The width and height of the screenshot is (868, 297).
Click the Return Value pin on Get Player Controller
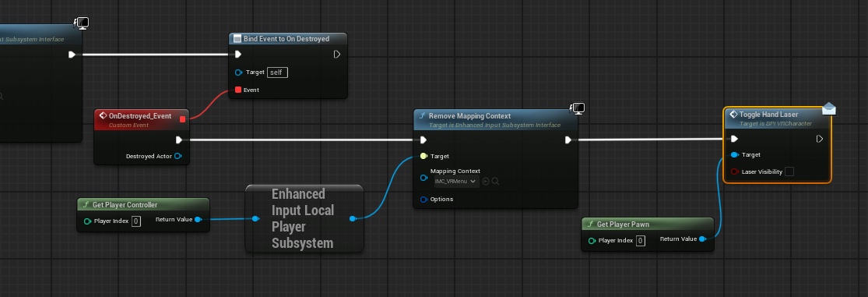coord(199,219)
